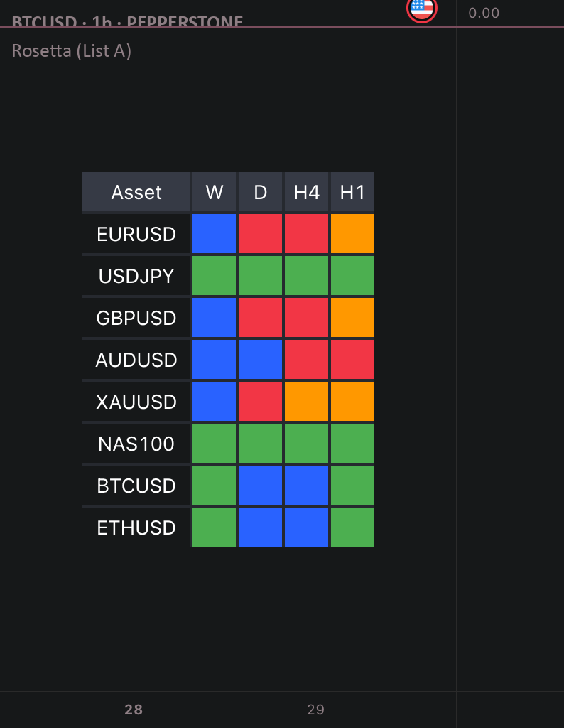Select the USDJPY asset row label
Viewport: 564px width, 728px height.
click(x=136, y=276)
